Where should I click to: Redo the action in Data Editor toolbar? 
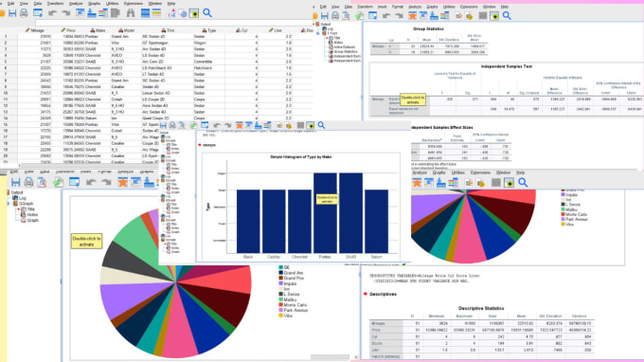click(x=65, y=13)
